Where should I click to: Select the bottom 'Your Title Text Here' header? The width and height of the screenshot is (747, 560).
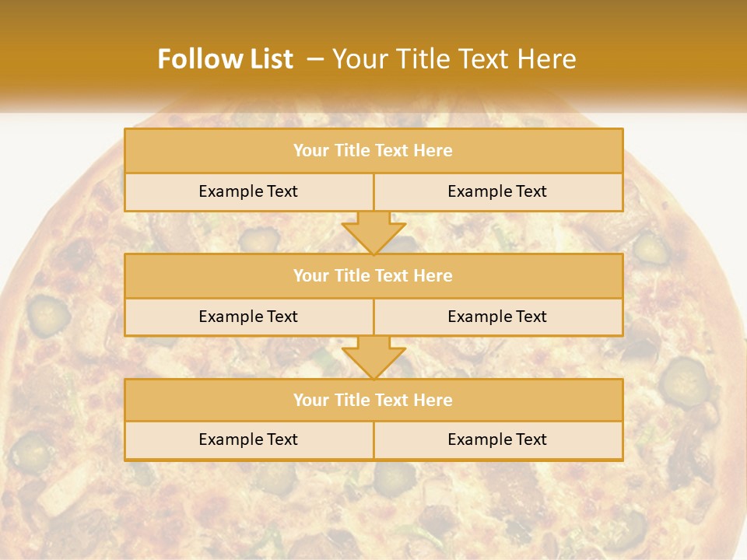(373, 400)
